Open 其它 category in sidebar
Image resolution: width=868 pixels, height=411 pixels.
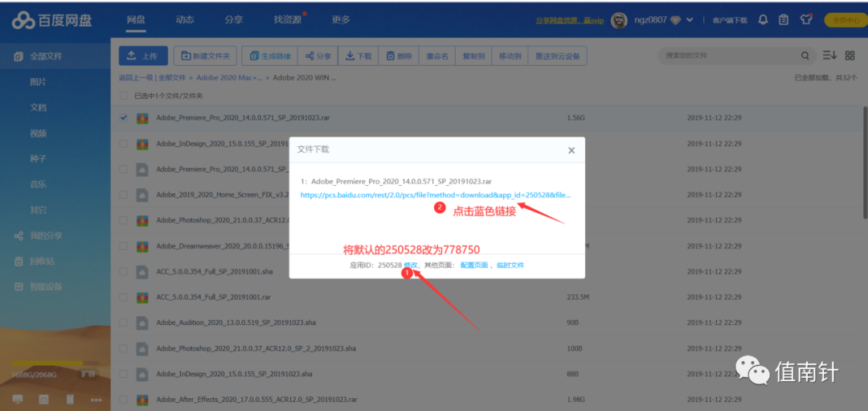(x=39, y=210)
